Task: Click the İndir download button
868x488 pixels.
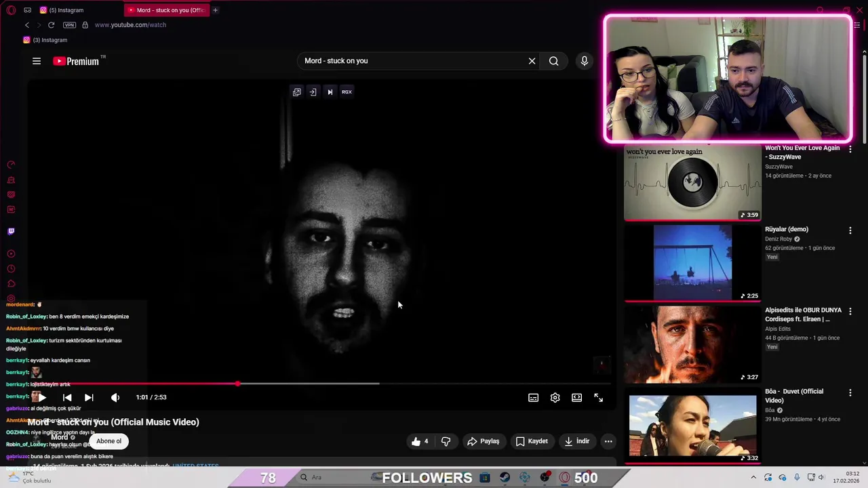Action: click(577, 441)
